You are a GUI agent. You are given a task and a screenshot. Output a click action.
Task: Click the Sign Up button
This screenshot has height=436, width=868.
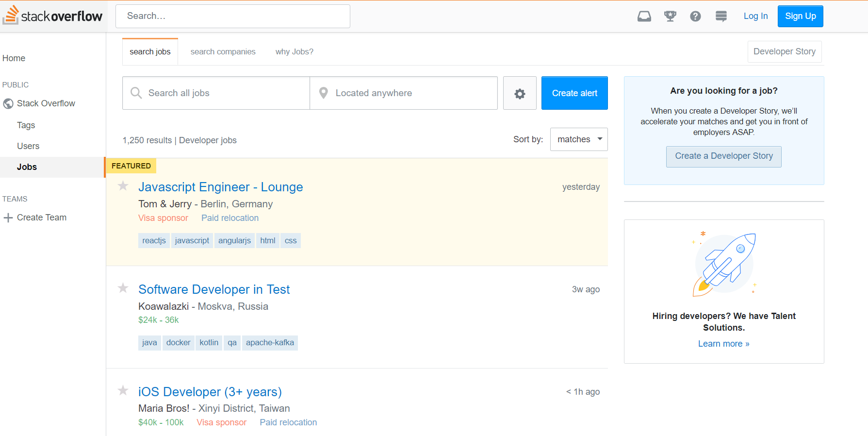[801, 16]
